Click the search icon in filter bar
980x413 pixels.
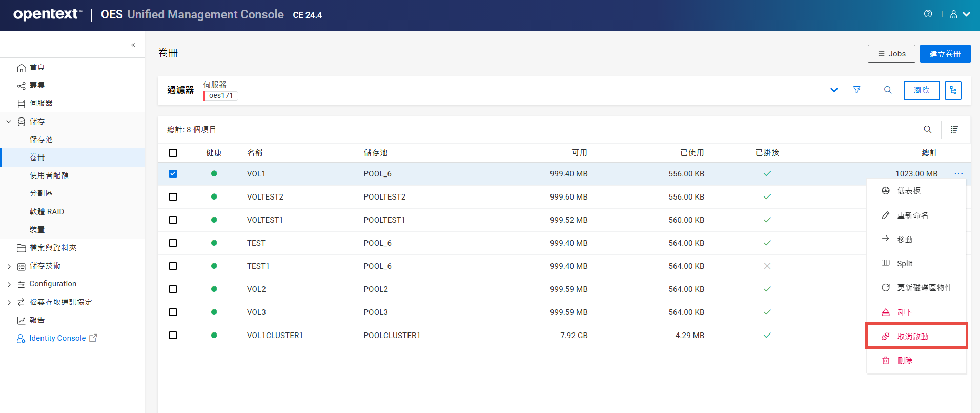coord(888,90)
